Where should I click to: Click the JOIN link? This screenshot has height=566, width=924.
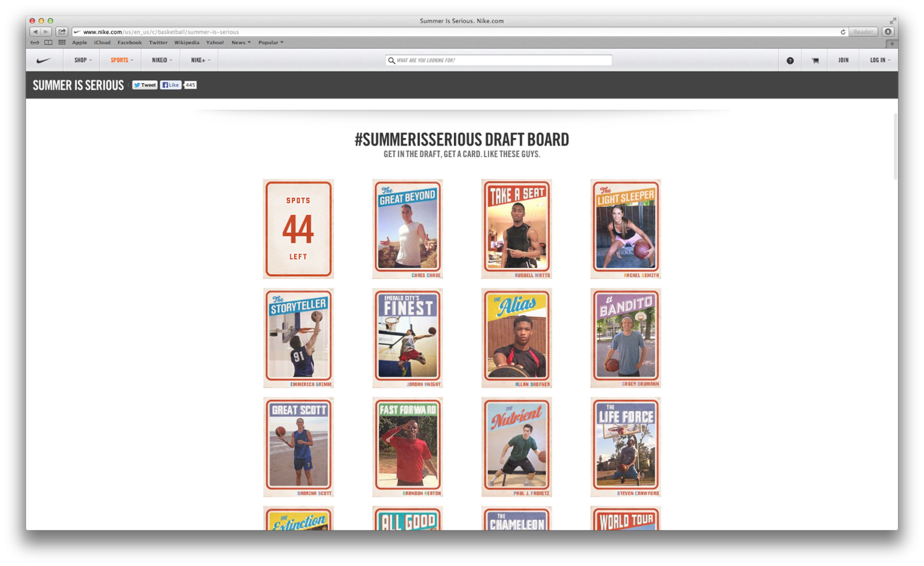coord(843,60)
